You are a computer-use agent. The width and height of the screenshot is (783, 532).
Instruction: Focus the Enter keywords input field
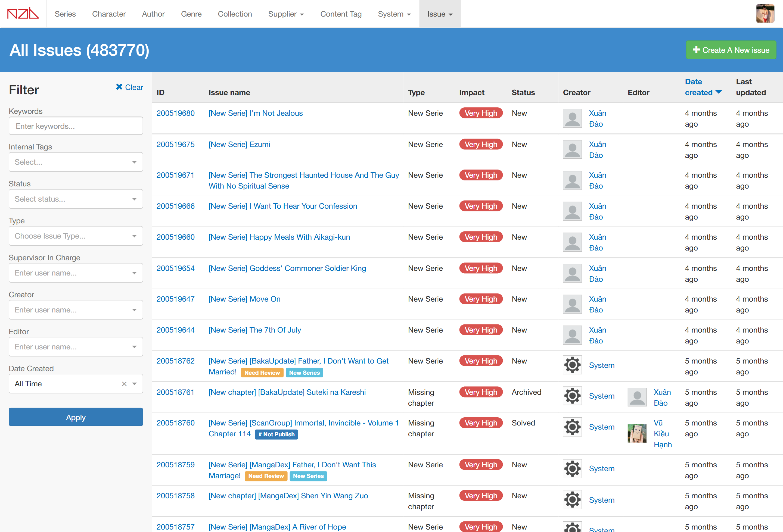click(x=76, y=126)
